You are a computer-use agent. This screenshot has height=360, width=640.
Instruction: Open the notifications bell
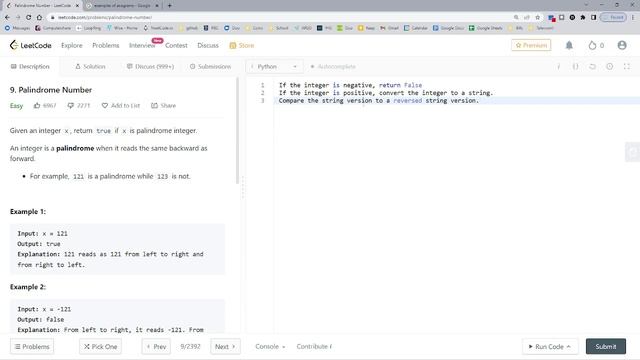coord(569,45)
